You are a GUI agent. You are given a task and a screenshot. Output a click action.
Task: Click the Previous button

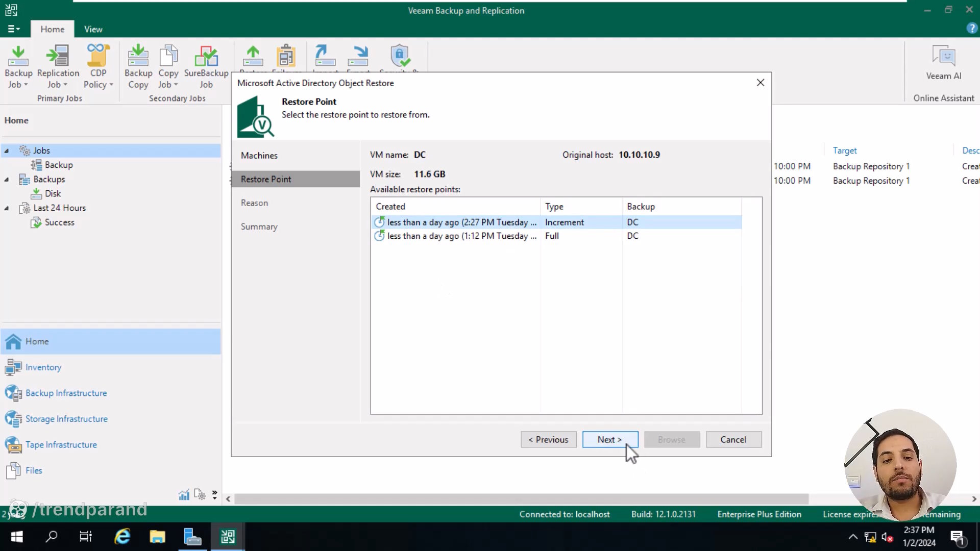pos(549,440)
